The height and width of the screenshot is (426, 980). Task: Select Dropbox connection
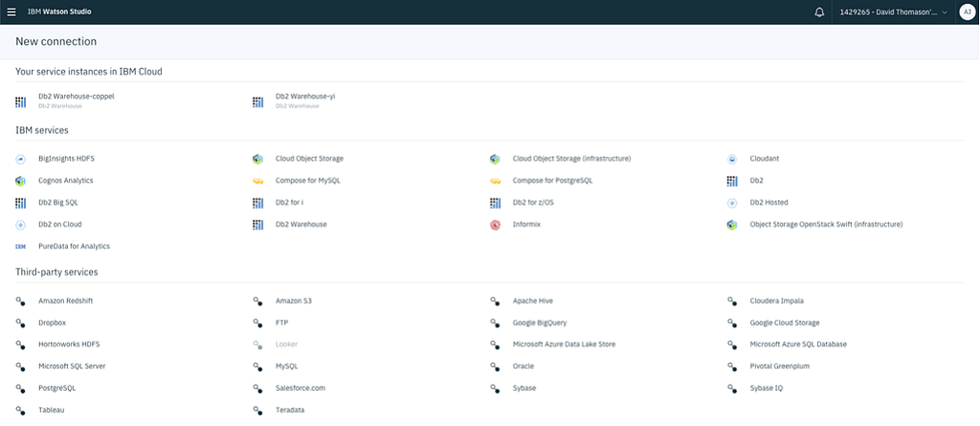(x=52, y=323)
